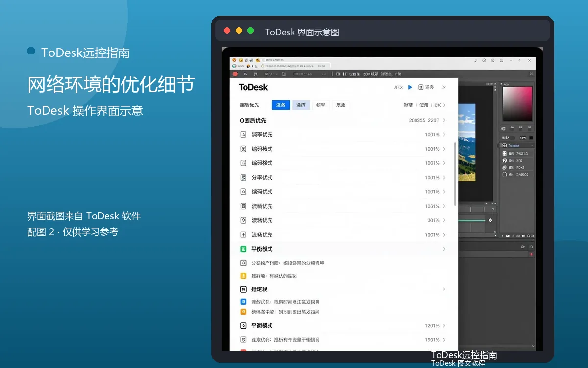Screen dimensions: 588x368
Task: Click the timeline clock knob in background editor
Action: point(490,220)
